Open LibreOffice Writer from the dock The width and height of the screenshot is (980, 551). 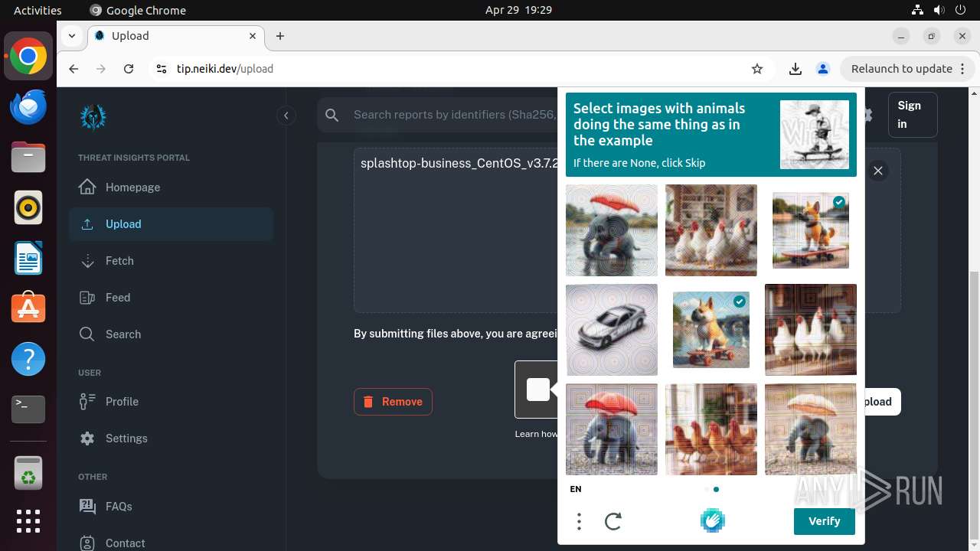(28, 258)
